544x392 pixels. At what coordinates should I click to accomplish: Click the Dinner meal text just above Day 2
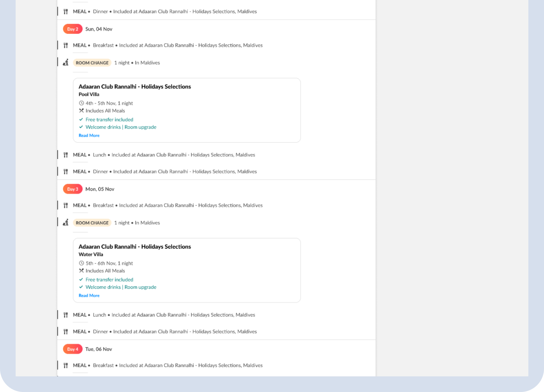pyautogui.click(x=175, y=11)
